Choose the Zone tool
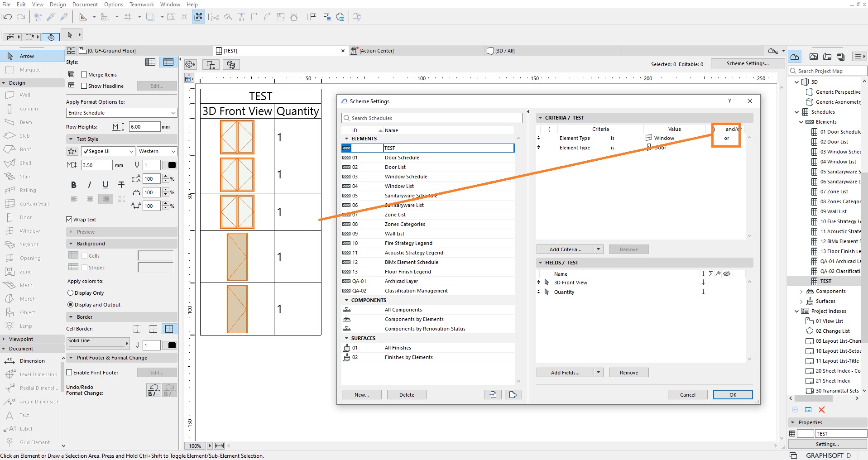Image resolution: width=868 pixels, height=460 pixels. [32, 272]
